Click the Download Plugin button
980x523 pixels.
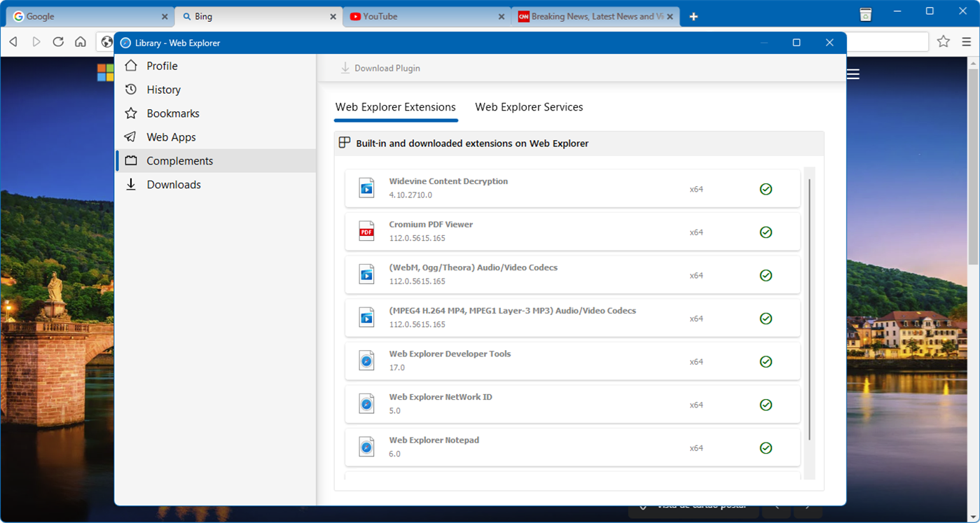point(380,67)
